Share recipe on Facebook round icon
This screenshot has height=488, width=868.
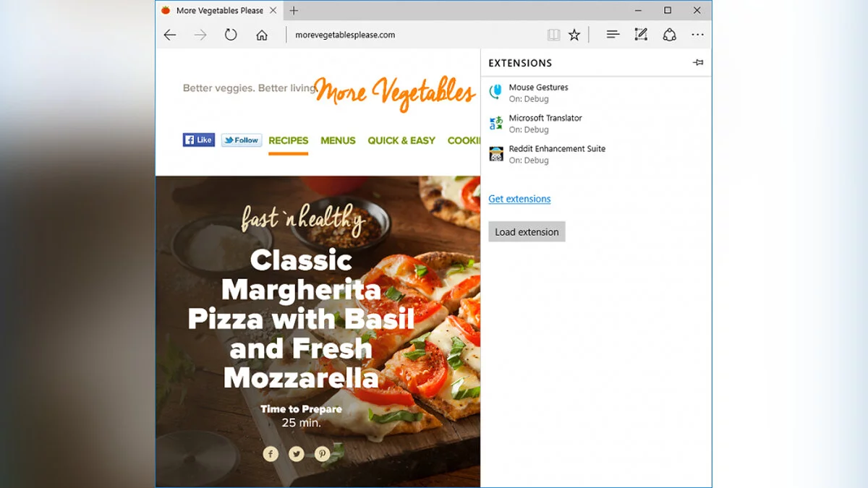271,454
